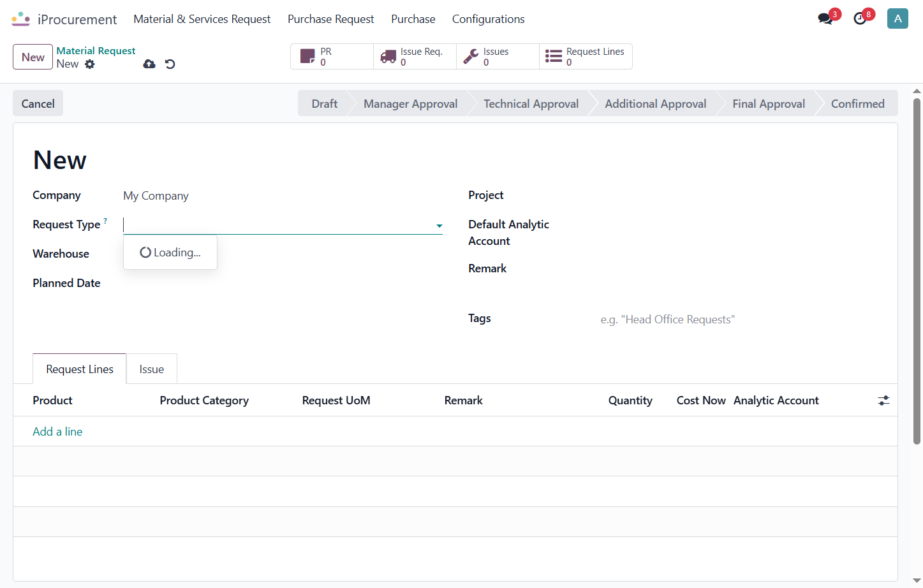The width and height of the screenshot is (923, 588).
Task: Open the column options adjust icon
Action: point(883,401)
